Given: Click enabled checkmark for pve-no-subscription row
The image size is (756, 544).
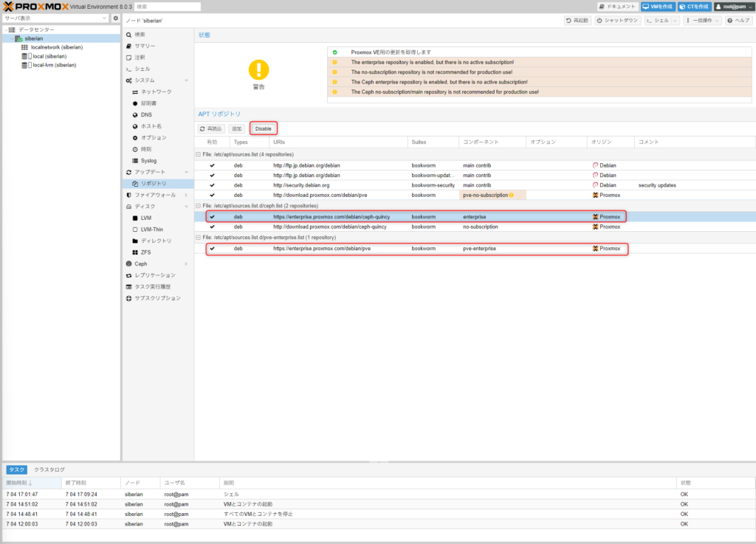Looking at the screenshot, I should [x=212, y=195].
